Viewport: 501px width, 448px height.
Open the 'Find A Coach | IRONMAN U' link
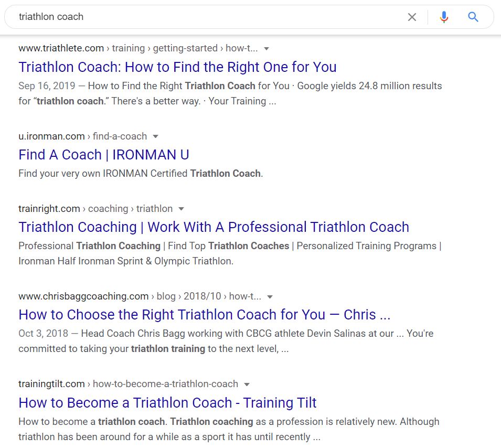pyautogui.click(x=104, y=155)
